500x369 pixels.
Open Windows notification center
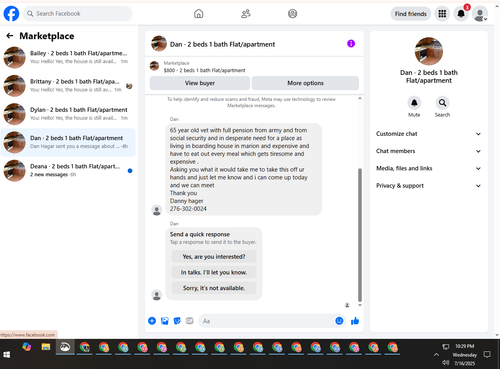tap(487, 355)
